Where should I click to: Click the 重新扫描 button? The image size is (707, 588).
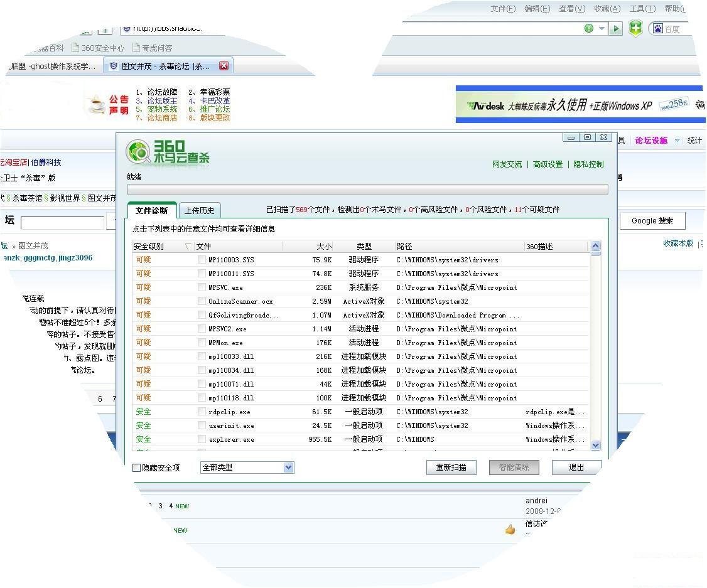pos(451,468)
